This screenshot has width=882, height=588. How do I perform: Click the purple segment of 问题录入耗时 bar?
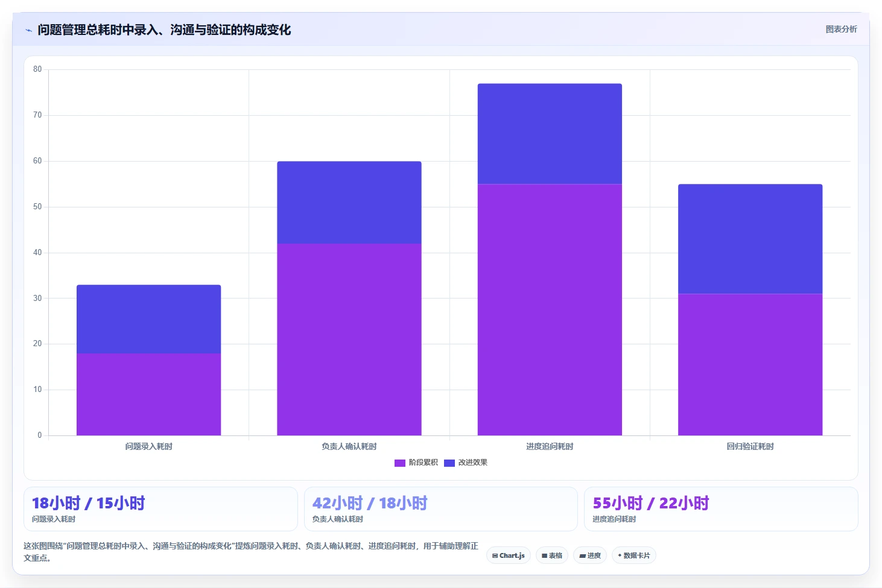[148, 394]
